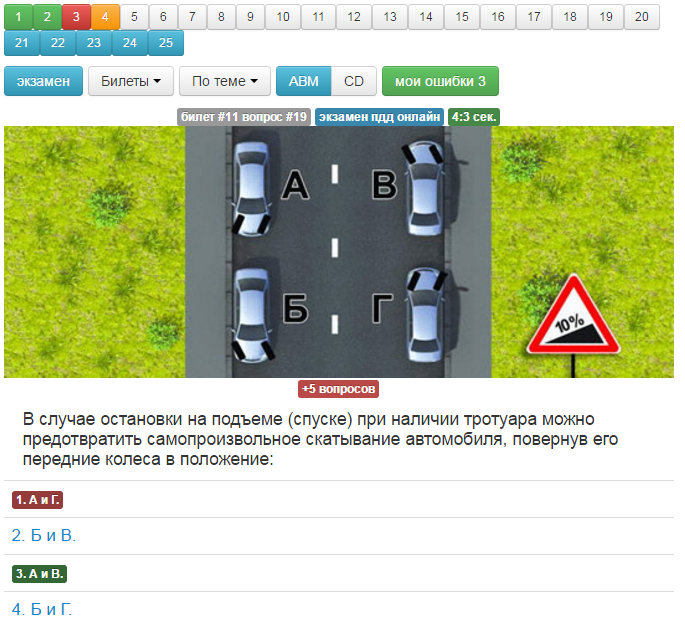Click the +5 вопросов badge
This screenshot has height=635, width=685.
[339, 389]
